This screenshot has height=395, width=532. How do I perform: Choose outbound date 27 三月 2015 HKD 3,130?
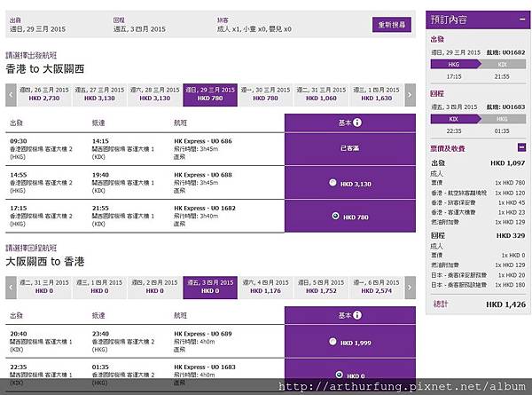coord(99,95)
